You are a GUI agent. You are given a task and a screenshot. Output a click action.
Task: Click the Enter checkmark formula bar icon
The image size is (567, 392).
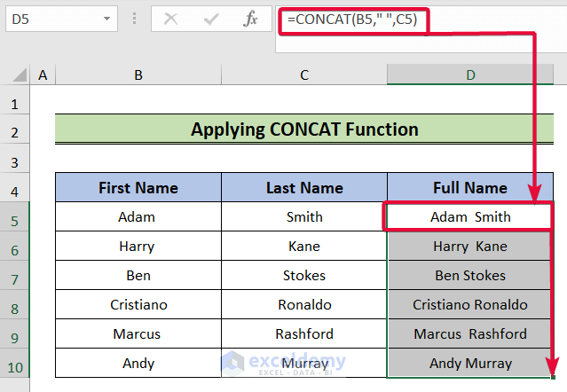(211, 18)
